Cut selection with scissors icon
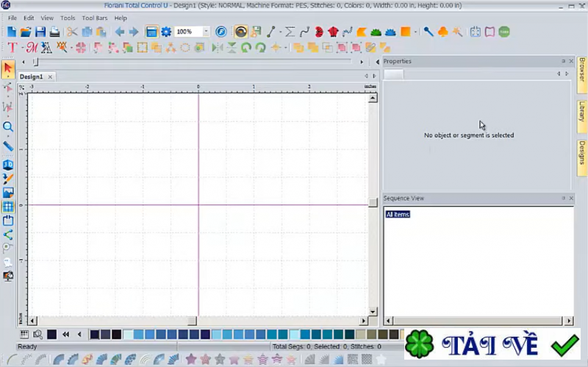The width and height of the screenshot is (588, 367). [72, 32]
